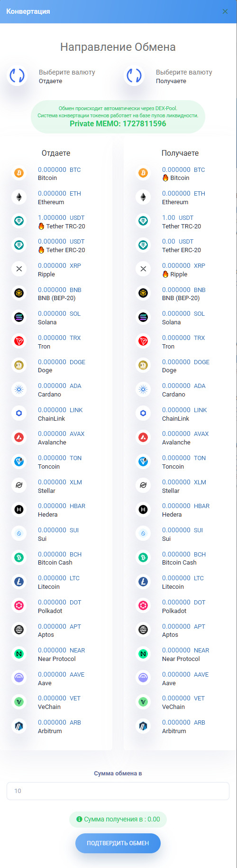Close the Конвертация dialog
Screen dimensions: 237x868
225,11
